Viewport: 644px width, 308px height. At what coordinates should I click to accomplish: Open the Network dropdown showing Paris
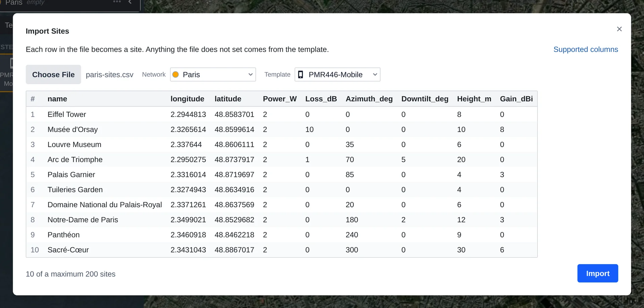point(213,75)
